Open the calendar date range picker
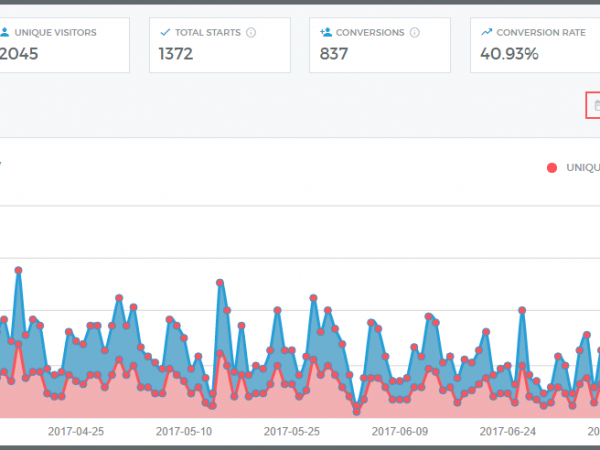 click(596, 104)
